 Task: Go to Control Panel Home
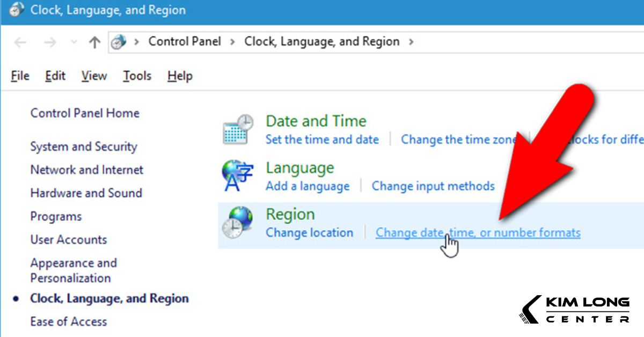click(x=84, y=113)
